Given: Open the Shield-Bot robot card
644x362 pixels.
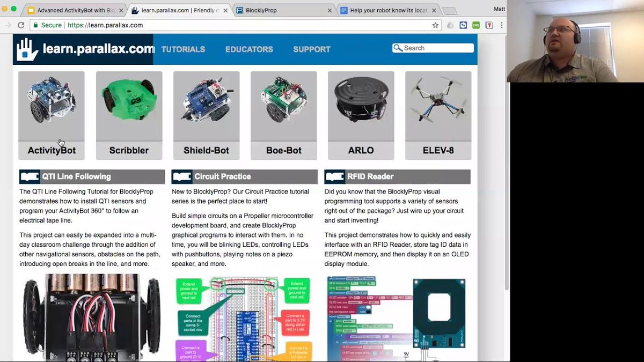Looking at the screenshot, I should [x=206, y=115].
